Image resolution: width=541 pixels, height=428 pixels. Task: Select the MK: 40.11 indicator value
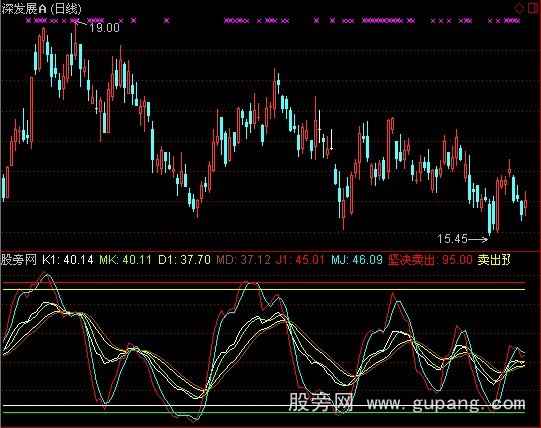pyautogui.click(x=125, y=260)
